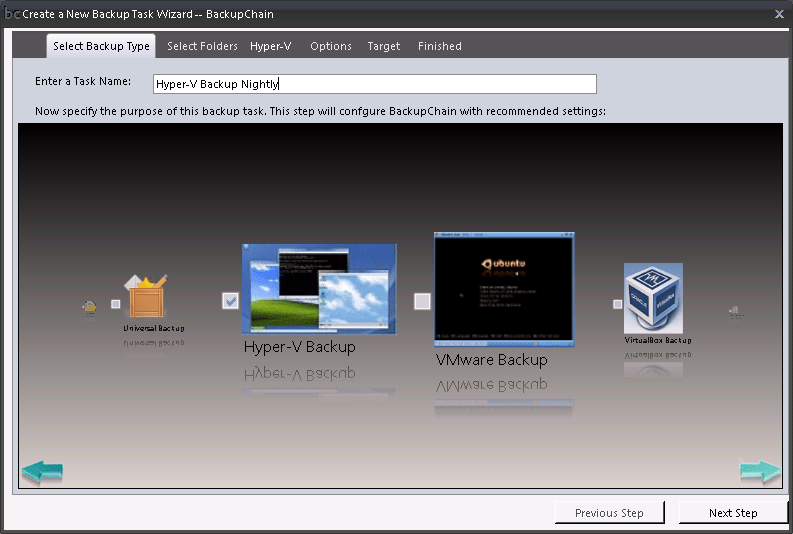Click the teal left arrow to scroll carousel
Screen dimensions: 793x534
tap(42, 472)
